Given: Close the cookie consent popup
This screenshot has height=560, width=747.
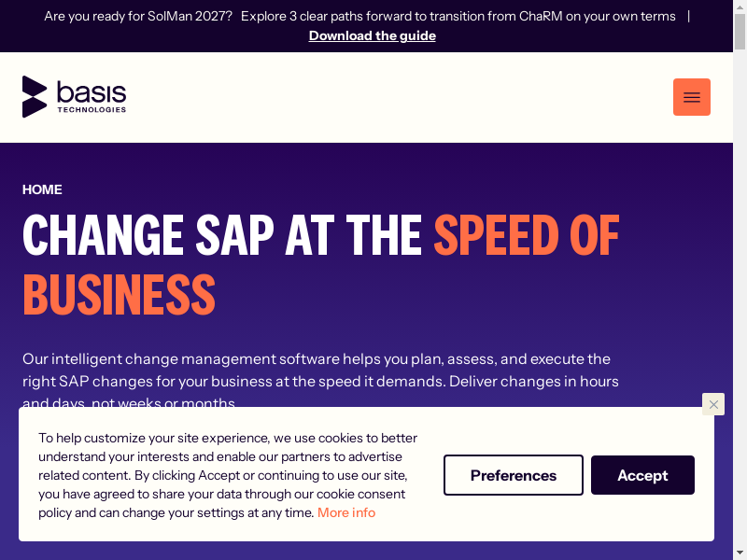Looking at the screenshot, I should coord(713,404).
